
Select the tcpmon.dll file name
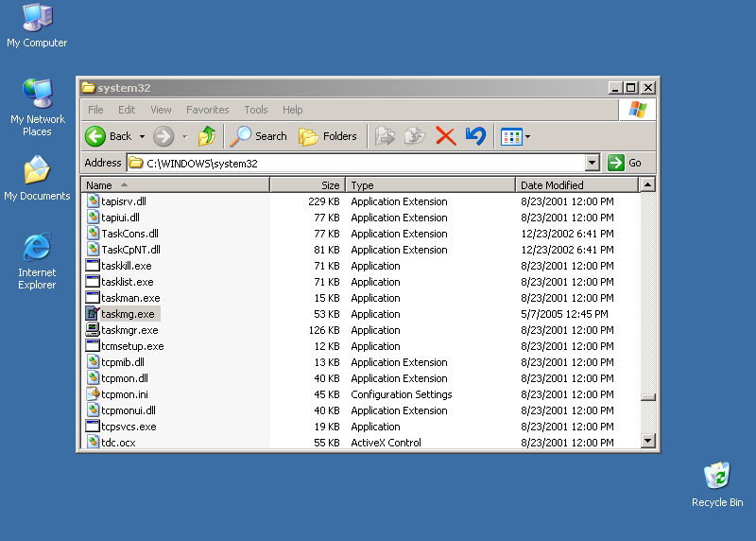coord(125,378)
